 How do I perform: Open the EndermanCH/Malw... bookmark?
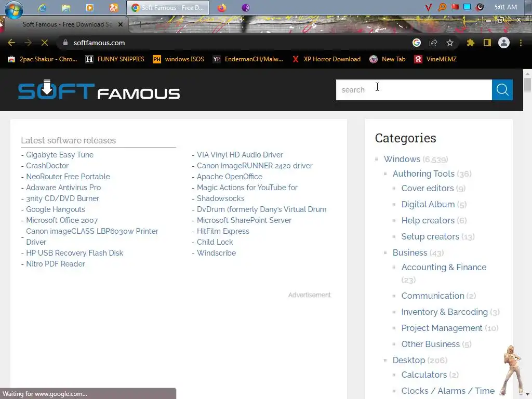[248, 59]
